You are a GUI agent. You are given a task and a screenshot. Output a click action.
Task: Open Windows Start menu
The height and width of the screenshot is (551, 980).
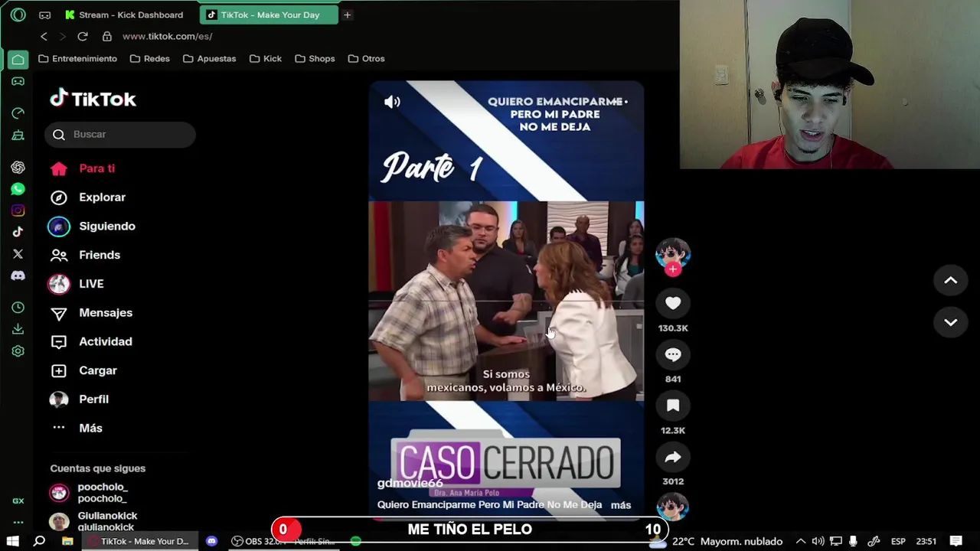[x=13, y=541]
